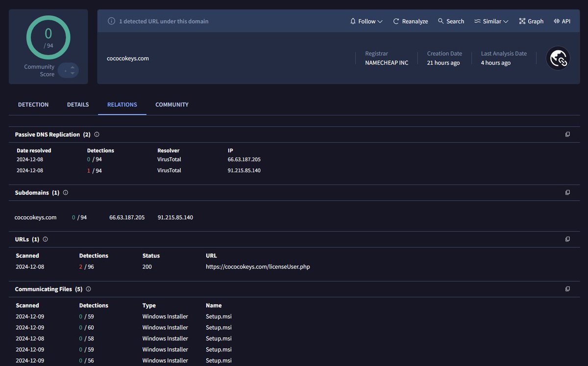The width and height of the screenshot is (588, 366).
Task: Open the licenseUser.php URL link
Action: click(x=258, y=267)
